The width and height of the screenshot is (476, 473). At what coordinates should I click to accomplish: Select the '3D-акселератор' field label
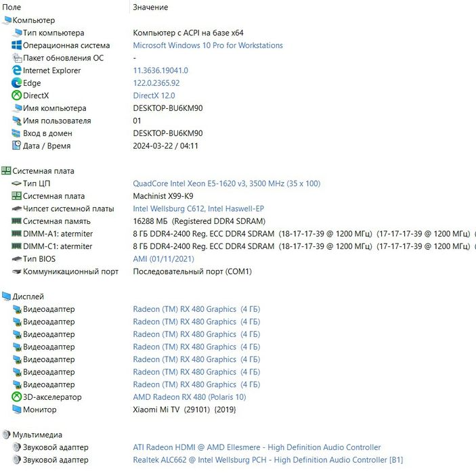(52, 397)
